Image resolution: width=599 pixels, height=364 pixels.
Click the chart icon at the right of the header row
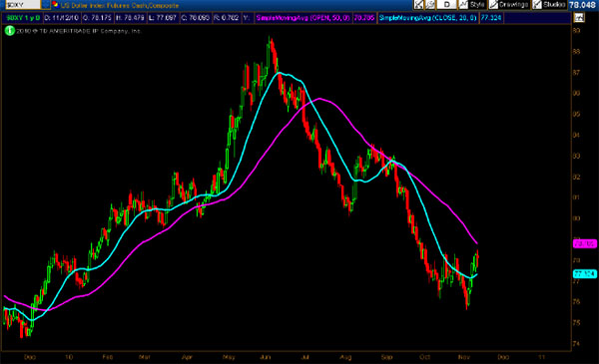tap(579, 18)
